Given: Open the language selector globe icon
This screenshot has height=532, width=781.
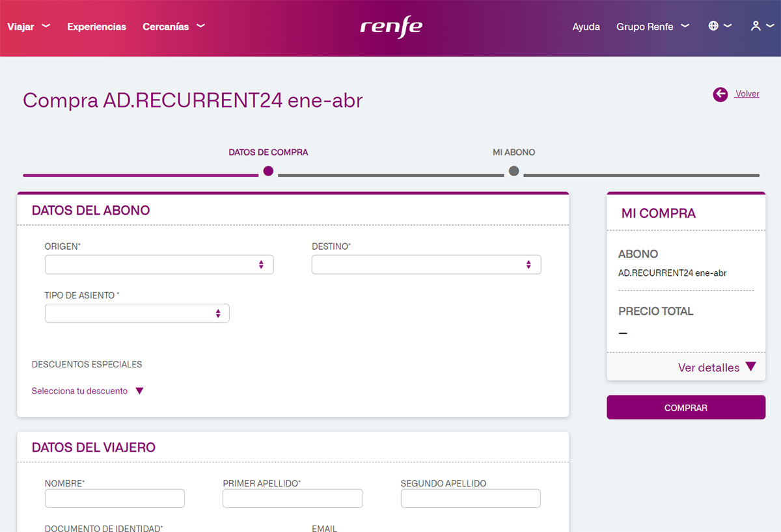Looking at the screenshot, I should click(x=713, y=25).
